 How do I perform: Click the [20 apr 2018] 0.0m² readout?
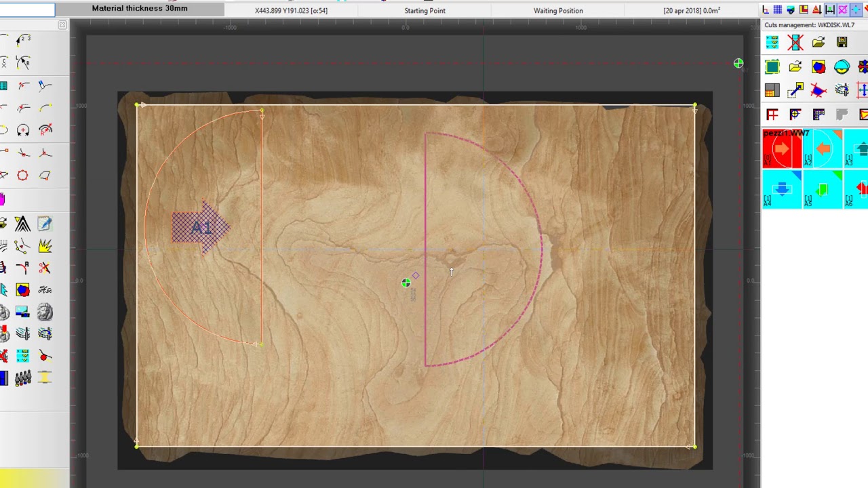692,11
